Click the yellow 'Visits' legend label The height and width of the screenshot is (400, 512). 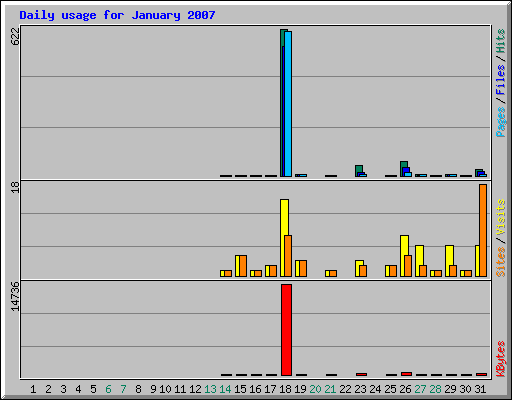pos(500,217)
